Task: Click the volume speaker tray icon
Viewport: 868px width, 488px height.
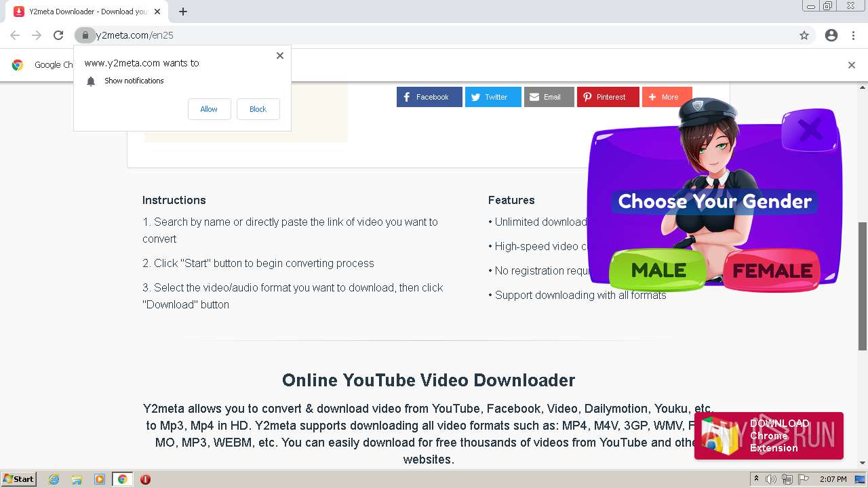Action: 771,479
